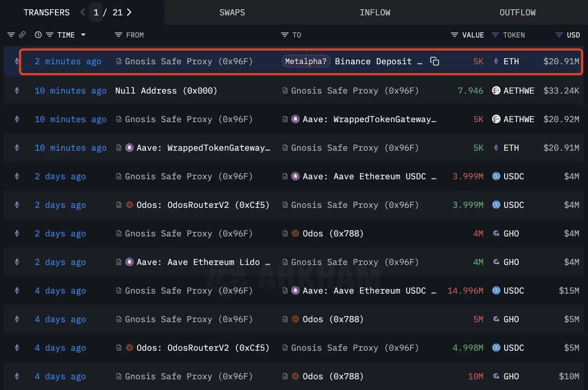This screenshot has width=588, height=390.
Task: Go to the previous page of transfers
Action: pos(82,12)
